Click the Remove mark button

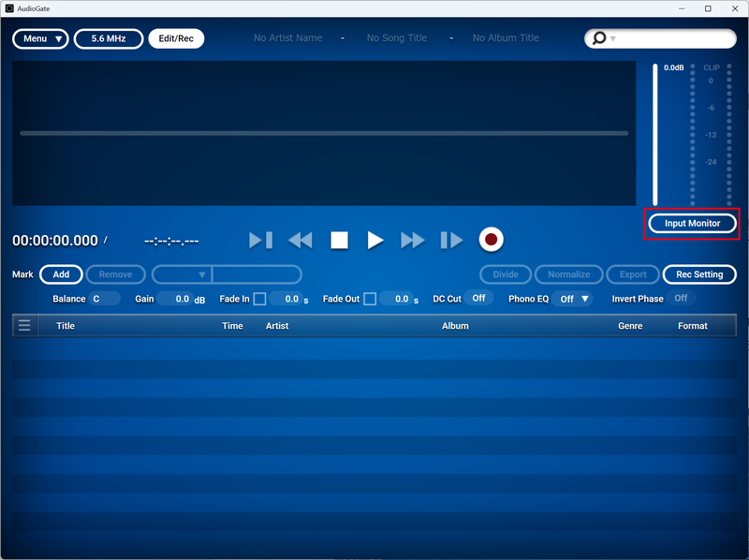115,274
